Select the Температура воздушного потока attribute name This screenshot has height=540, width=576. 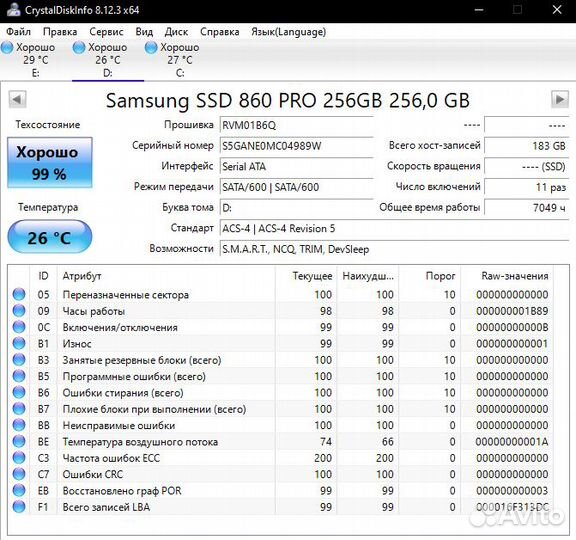pos(140,442)
